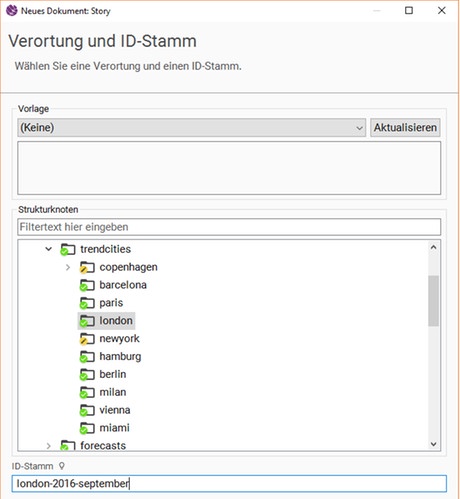460x499 pixels.
Task: Click the Aktualisieren button
Action: pyautogui.click(x=405, y=127)
